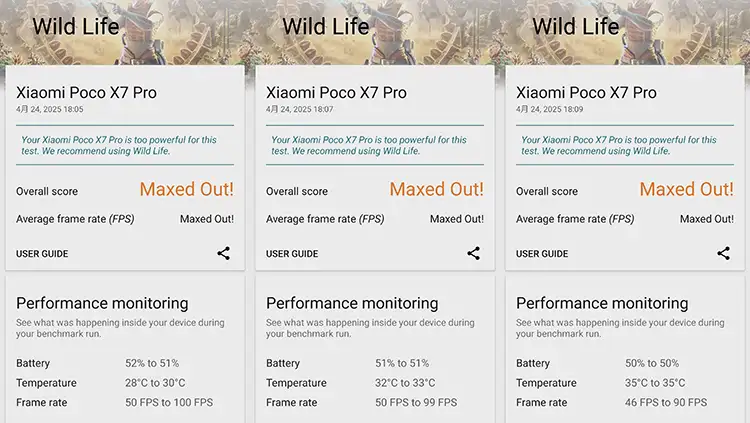The image size is (750, 423).
Task: Click the Wild Life banner above the 18:07 result
Action: pyautogui.click(x=326, y=26)
